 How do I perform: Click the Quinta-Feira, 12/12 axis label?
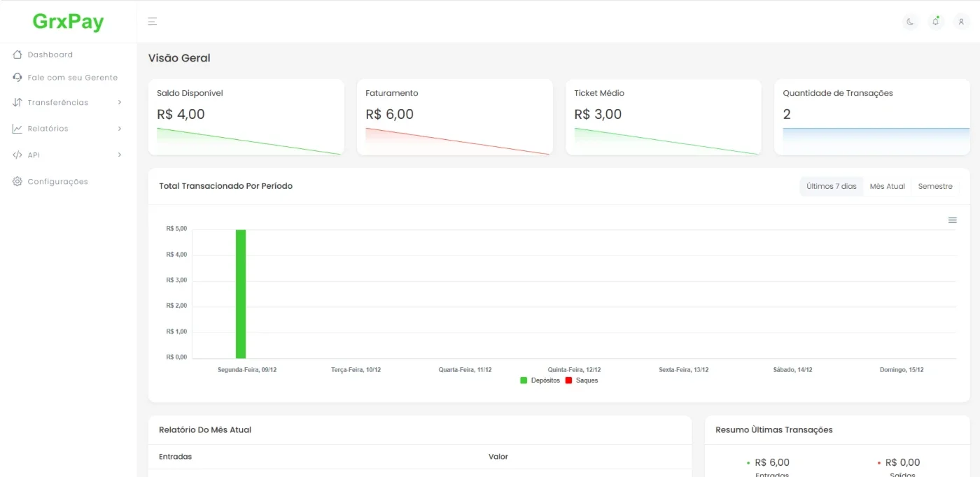(x=574, y=369)
